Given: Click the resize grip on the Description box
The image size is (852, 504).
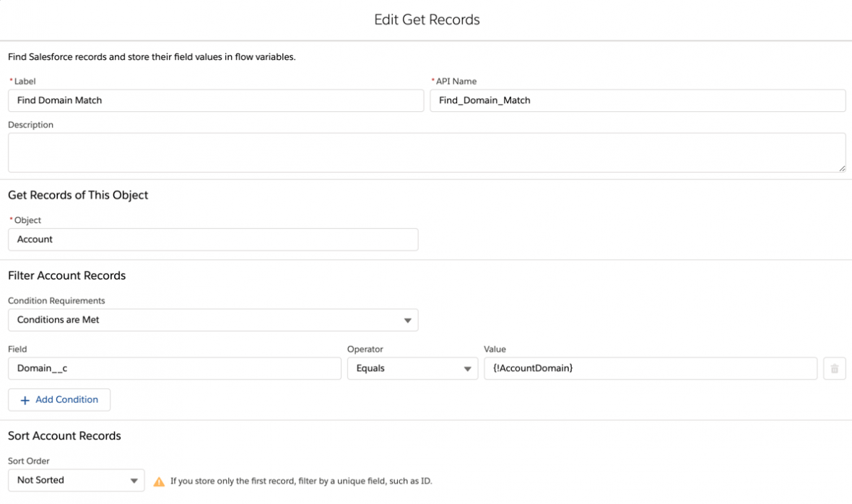Looking at the screenshot, I should (x=841, y=168).
